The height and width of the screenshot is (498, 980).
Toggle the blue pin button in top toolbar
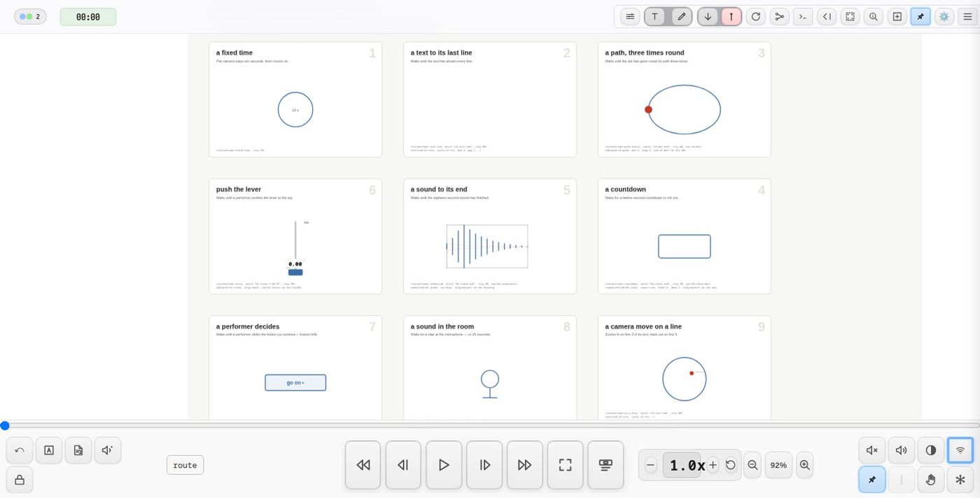click(920, 17)
